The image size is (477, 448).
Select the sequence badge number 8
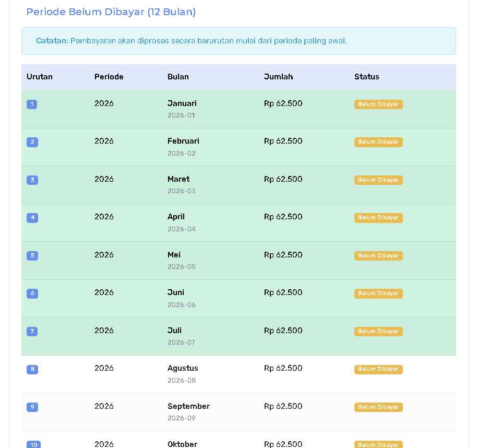click(32, 370)
